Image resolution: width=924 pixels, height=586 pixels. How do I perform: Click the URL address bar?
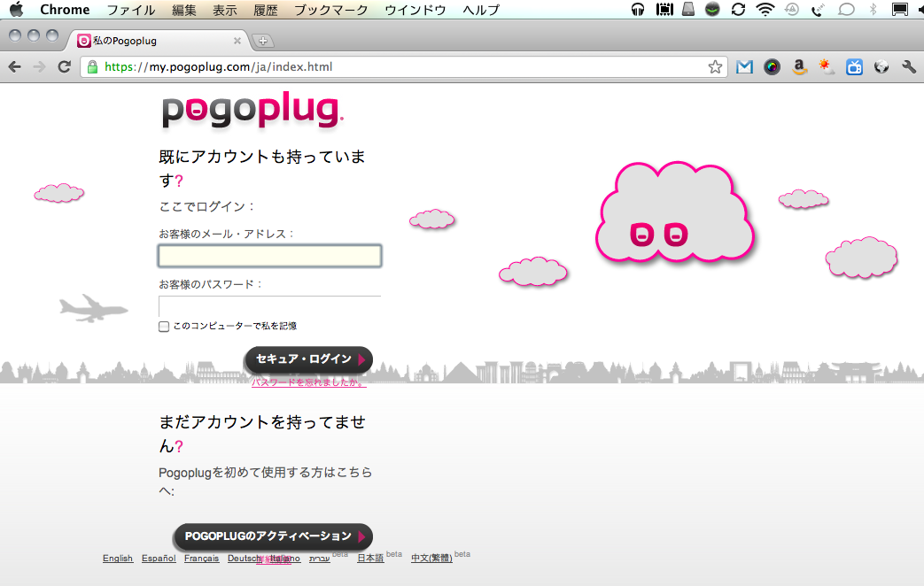tap(404, 67)
